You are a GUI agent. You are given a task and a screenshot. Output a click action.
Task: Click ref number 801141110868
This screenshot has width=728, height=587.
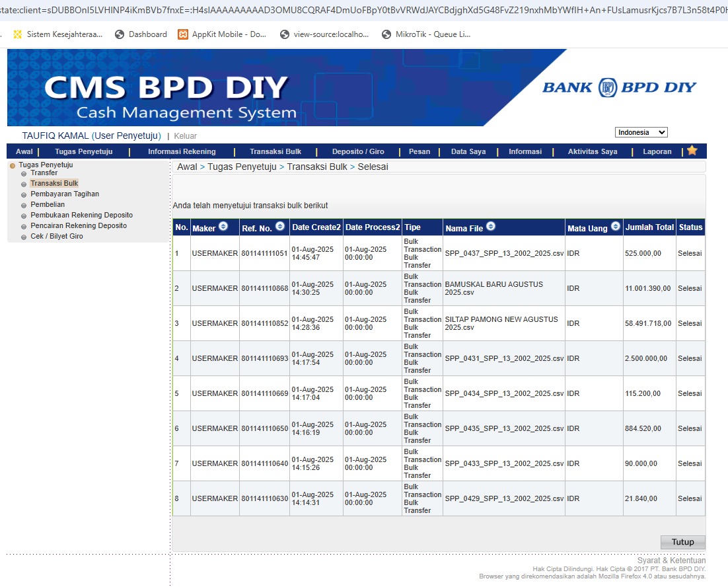click(x=264, y=288)
